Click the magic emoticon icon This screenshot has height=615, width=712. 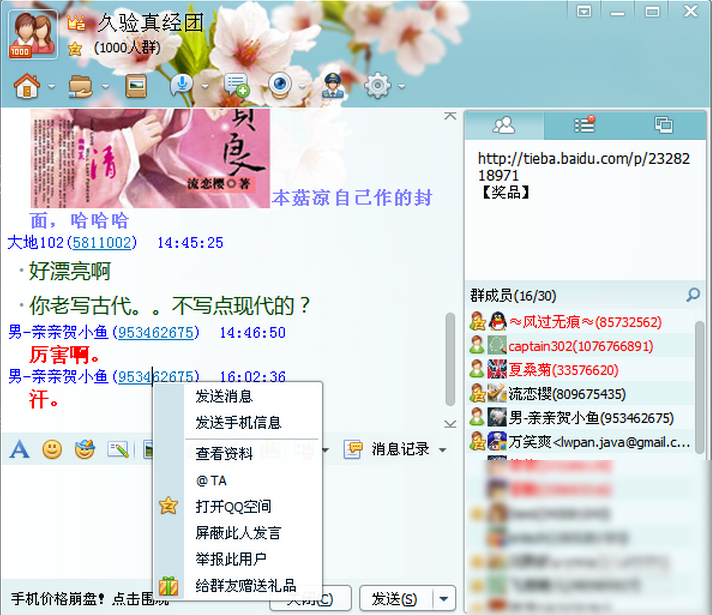point(85,449)
